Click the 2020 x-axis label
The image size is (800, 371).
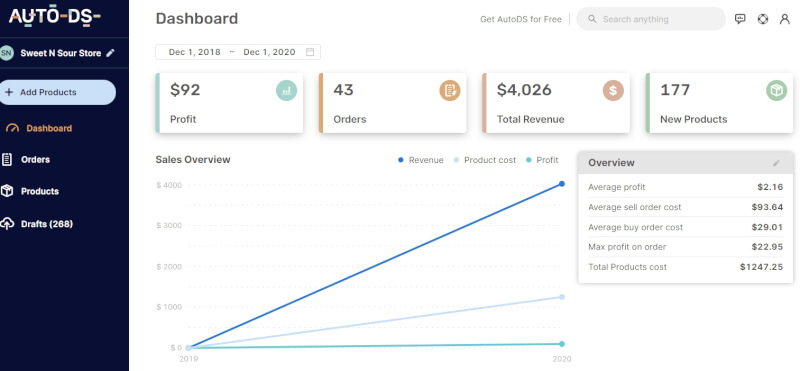(x=562, y=359)
